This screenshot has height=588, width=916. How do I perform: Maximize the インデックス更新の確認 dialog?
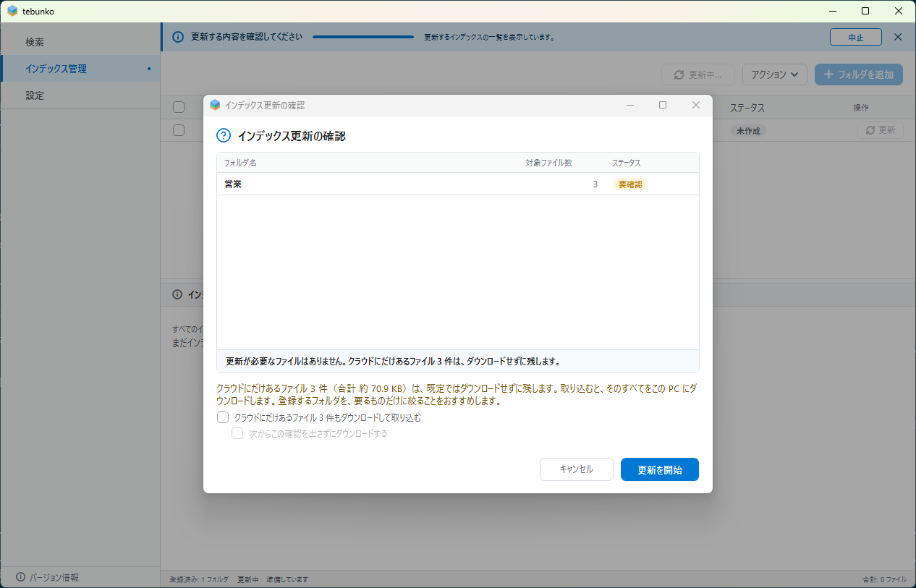tap(663, 105)
